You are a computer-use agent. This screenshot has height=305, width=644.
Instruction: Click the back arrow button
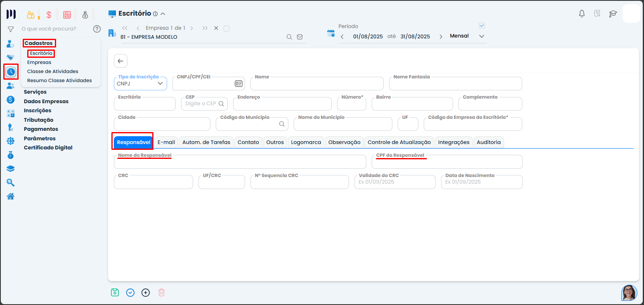[x=120, y=61]
